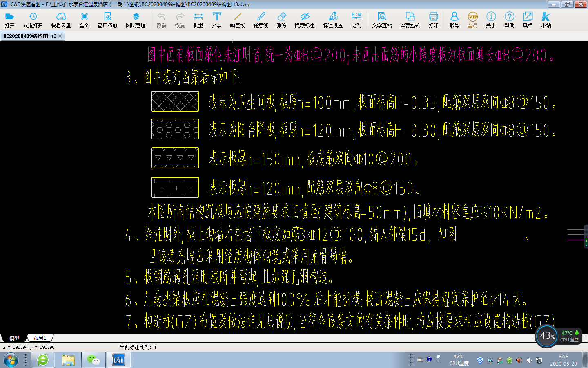588x368 pixels.
Task: Click the 当前标注比例: 1 status text
Action: [138, 347]
